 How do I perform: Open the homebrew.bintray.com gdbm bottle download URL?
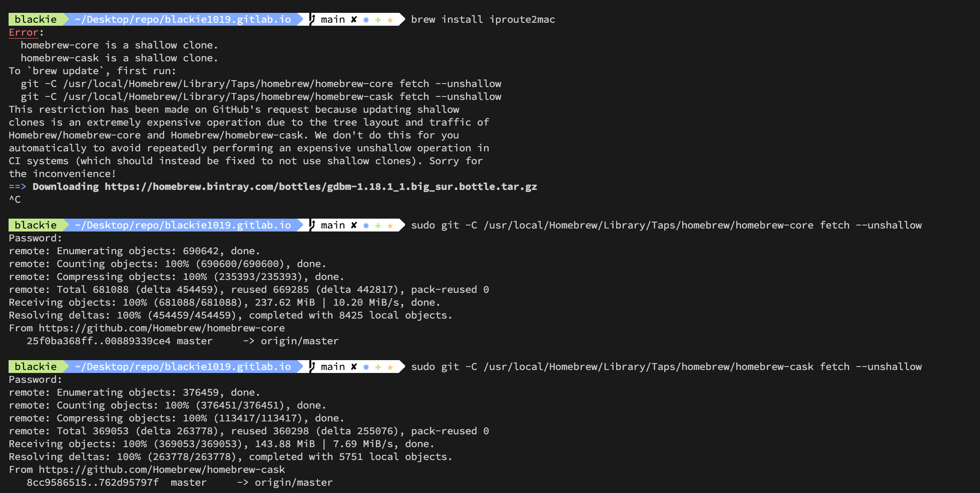321,186
